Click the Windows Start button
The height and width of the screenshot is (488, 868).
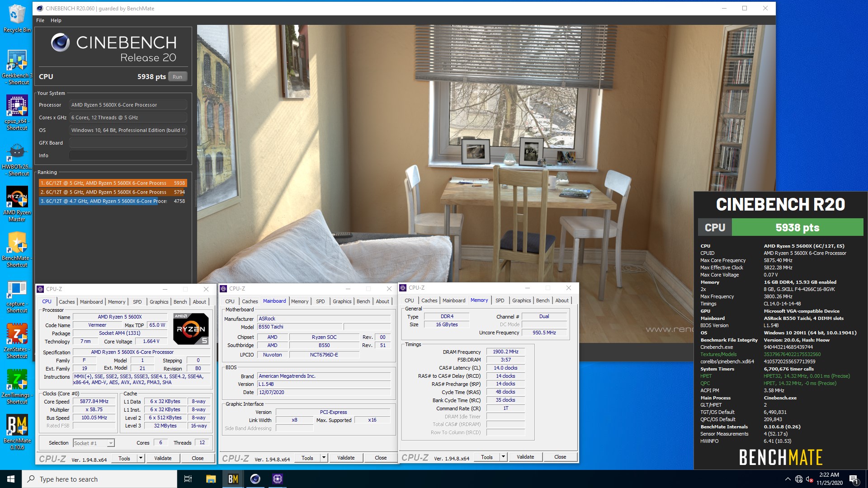click(x=11, y=479)
